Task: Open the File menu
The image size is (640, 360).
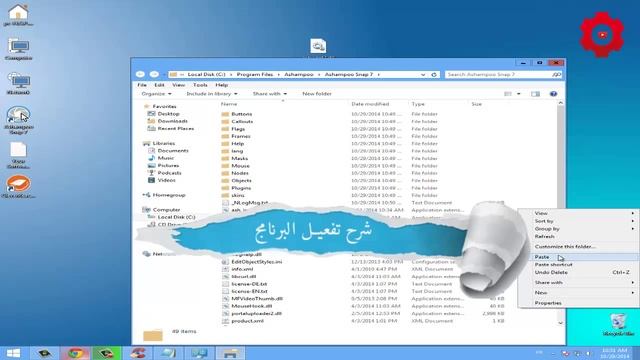Action: (x=142, y=85)
